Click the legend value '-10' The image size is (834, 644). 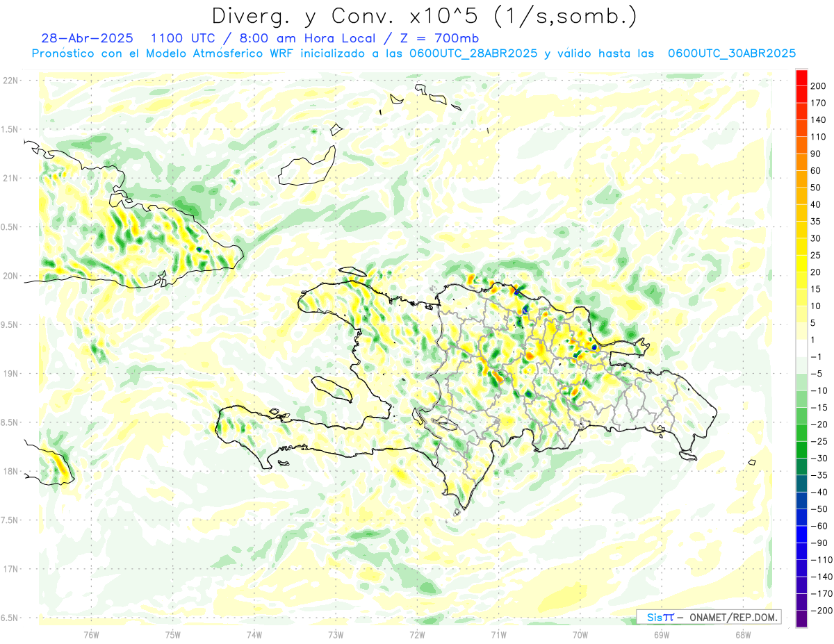[818, 390]
